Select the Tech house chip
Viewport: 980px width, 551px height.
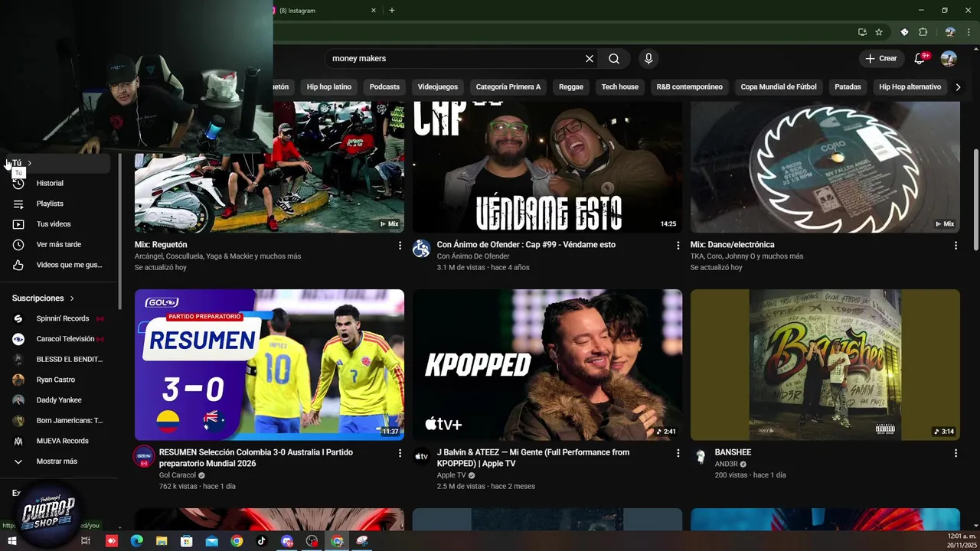(x=620, y=87)
